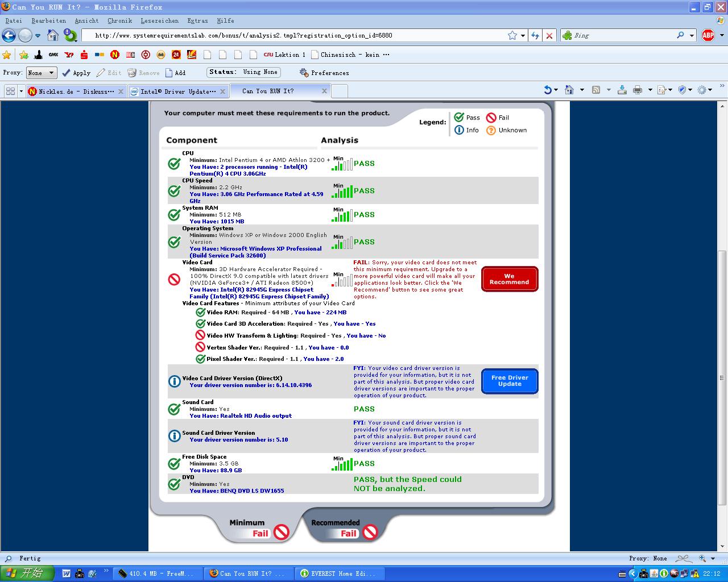This screenshot has width=728, height=582.
Task: Click the Download icon in tab toolbar
Action: 622,90
